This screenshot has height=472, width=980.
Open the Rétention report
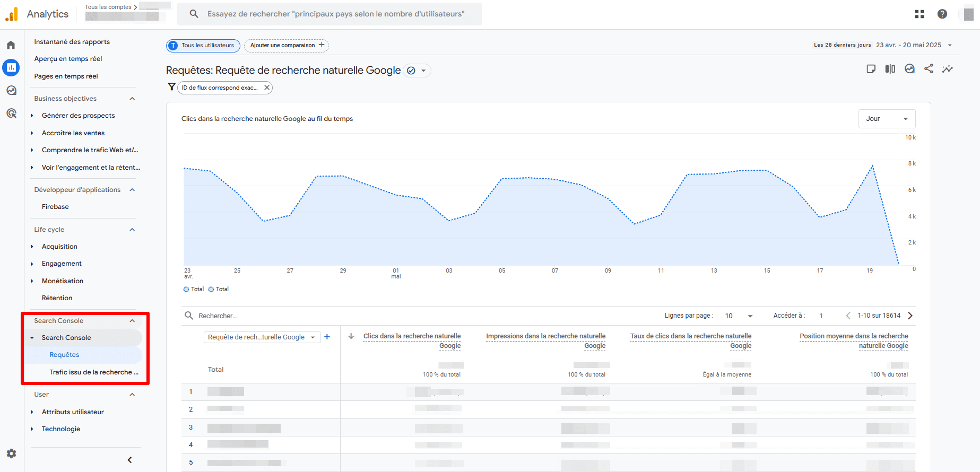[x=57, y=298]
